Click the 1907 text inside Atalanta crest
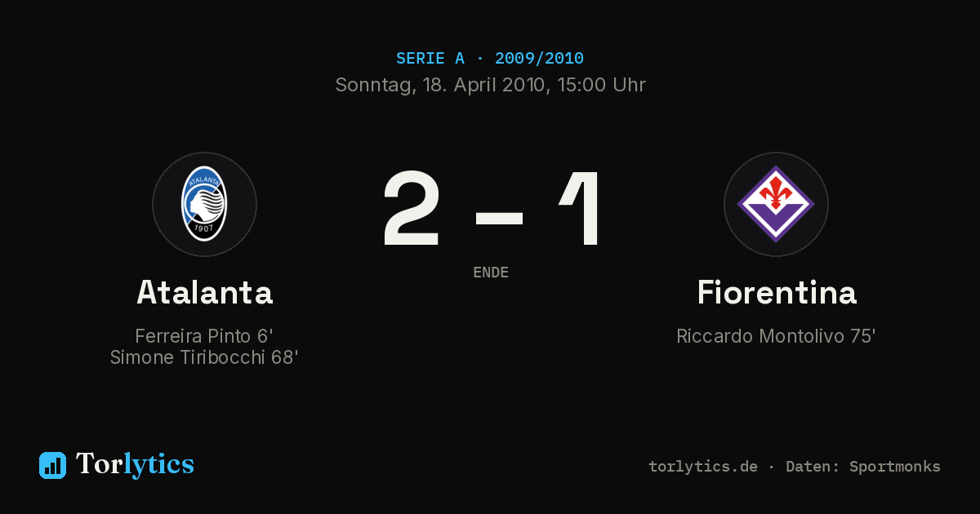 204,228
